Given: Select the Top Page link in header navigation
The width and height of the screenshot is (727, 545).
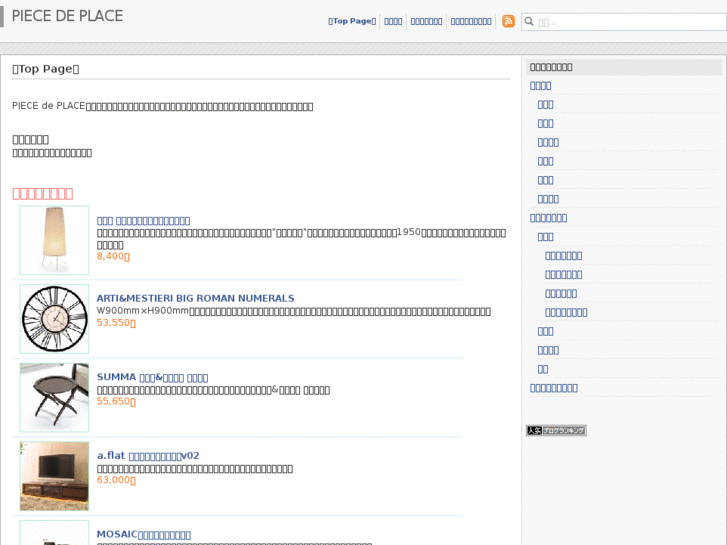Looking at the screenshot, I should (x=352, y=21).
